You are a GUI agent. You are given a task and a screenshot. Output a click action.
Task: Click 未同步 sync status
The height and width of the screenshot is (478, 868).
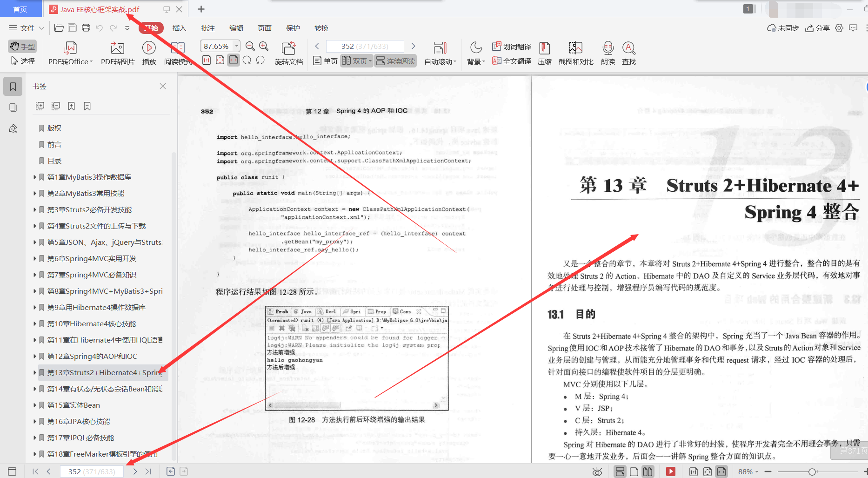coord(783,28)
